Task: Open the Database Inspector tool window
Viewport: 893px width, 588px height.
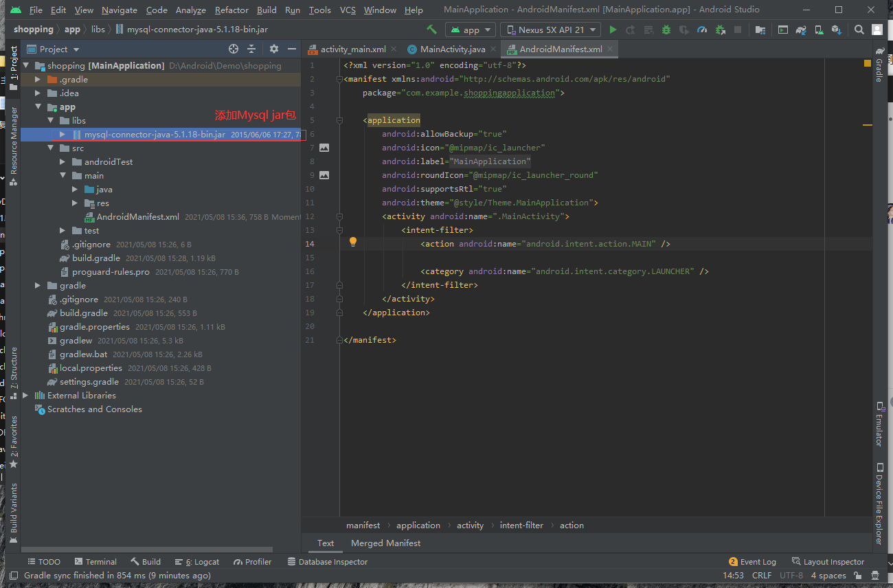Action: [327, 561]
